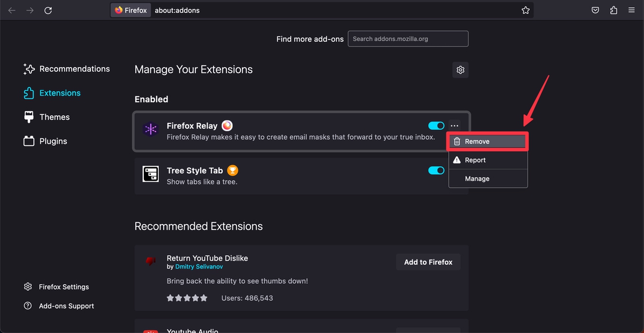Click the gear icon for extension tools
The image size is (644, 333).
(x=460, y=70)
